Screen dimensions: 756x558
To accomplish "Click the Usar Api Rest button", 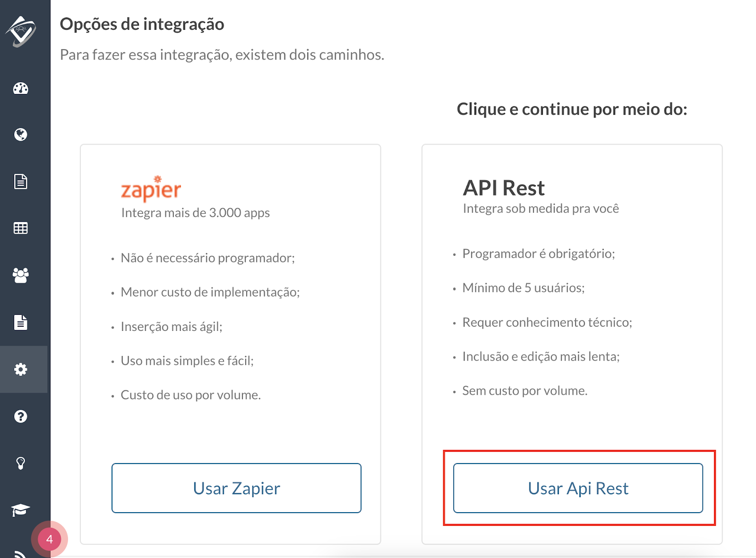I will tap(578, 488).
